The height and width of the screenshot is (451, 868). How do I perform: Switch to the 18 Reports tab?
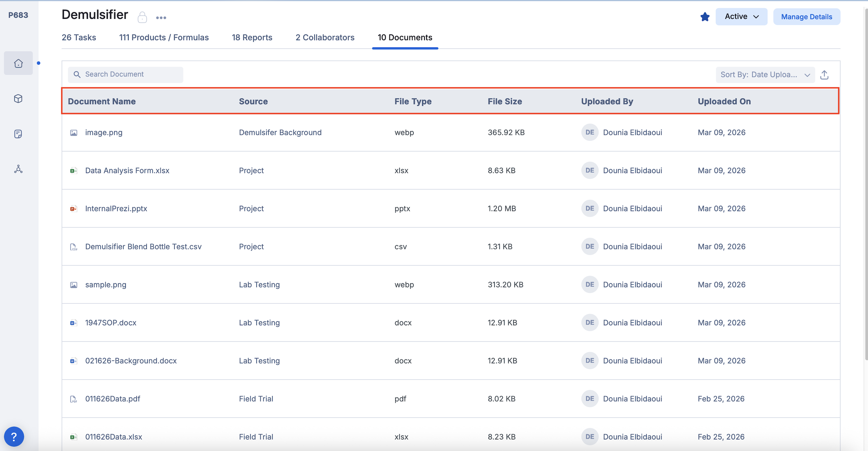point(252,37)
